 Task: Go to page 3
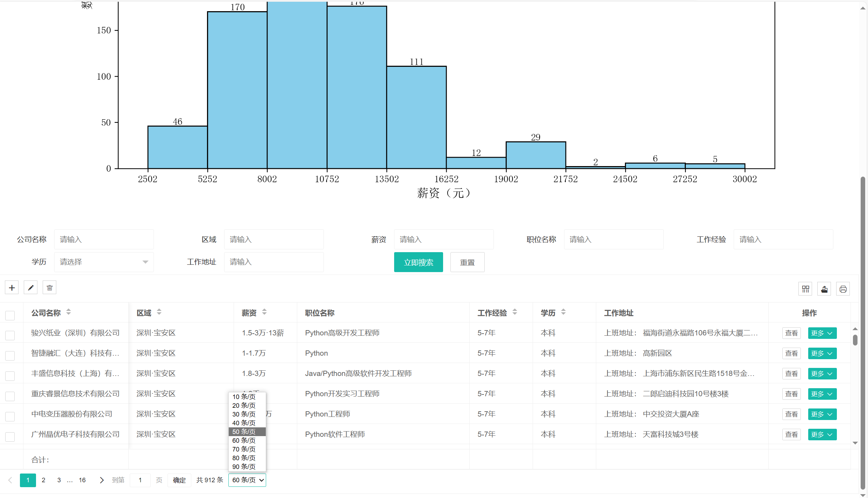tap(59, 480)
